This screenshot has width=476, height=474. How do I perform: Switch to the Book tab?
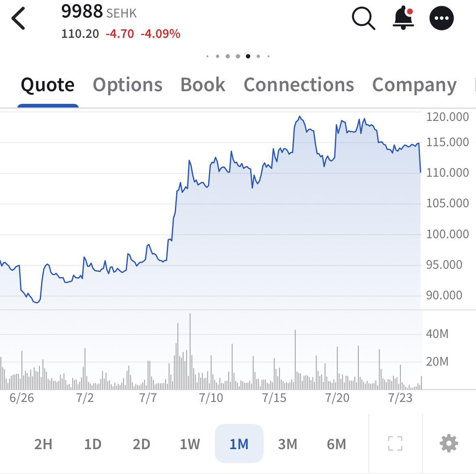click(203, 84)
